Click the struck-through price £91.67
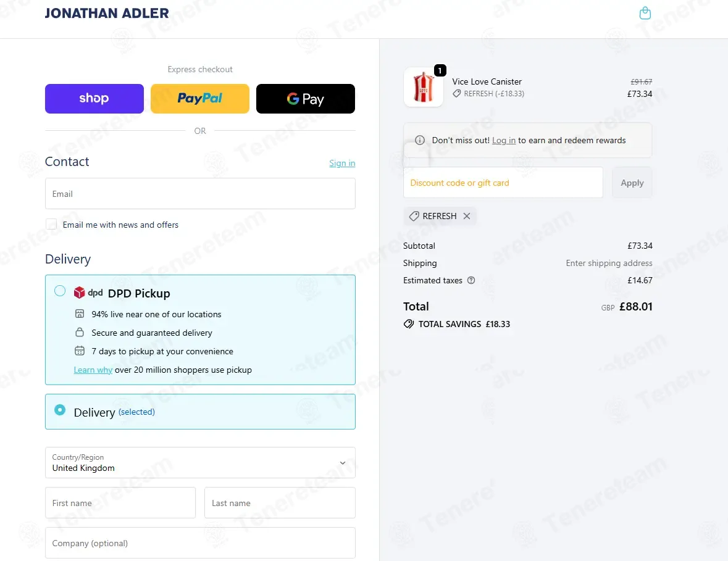The image size is (728, 561). [641, 81]
